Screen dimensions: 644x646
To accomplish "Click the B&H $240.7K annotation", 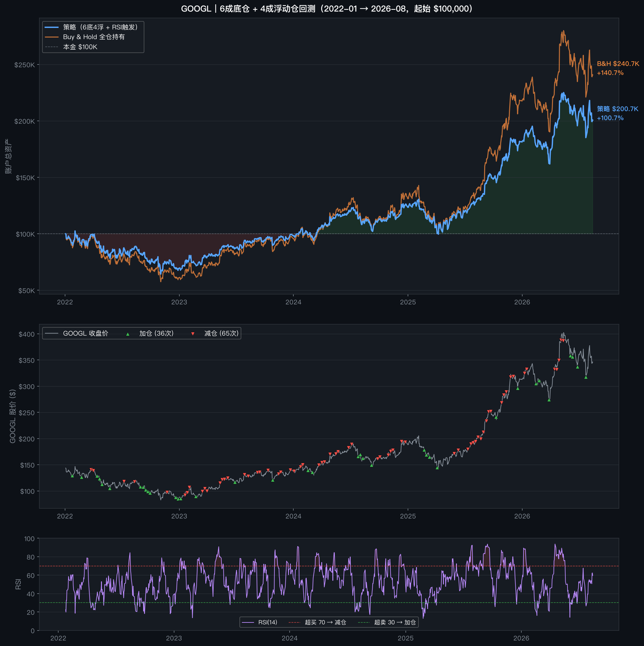I will [x=618, y=64].
